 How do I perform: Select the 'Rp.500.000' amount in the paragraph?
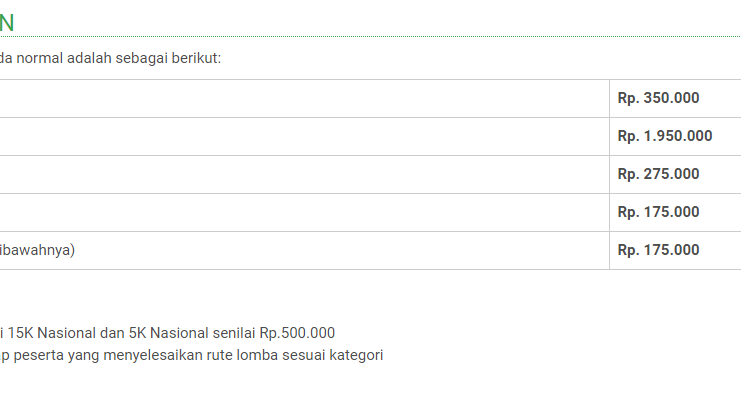pos(297,333)
